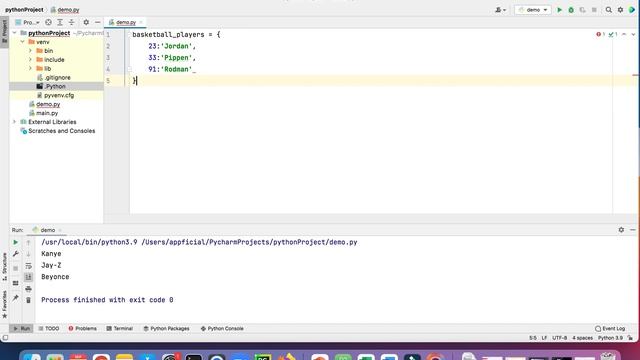
Task: Open the Project view selector dropdown
Action: tap(27, 22)
